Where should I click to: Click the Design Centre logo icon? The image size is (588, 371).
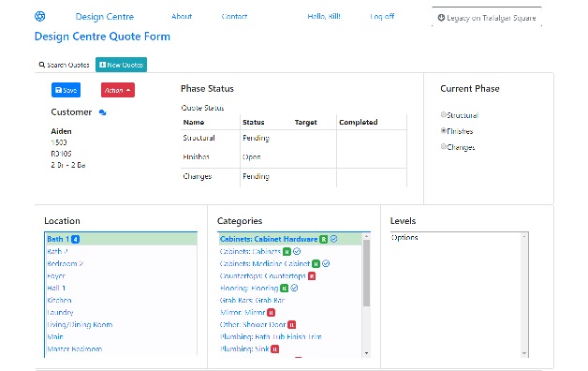point(39,16)
